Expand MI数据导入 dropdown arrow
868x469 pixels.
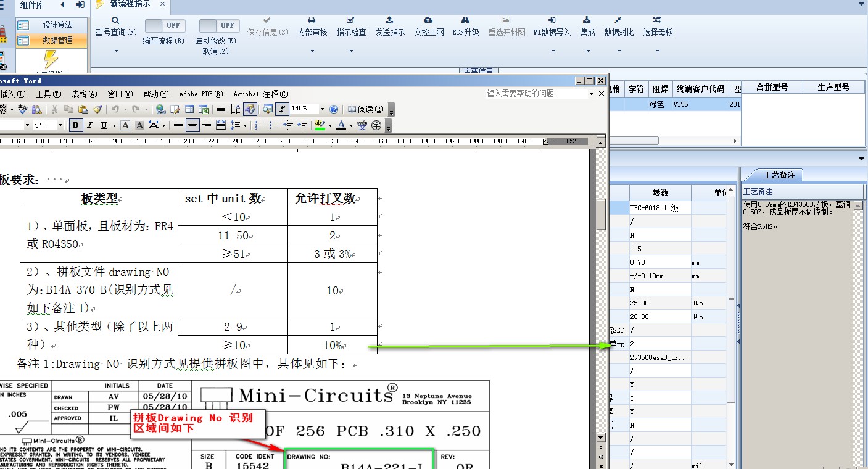click(552, 51)
